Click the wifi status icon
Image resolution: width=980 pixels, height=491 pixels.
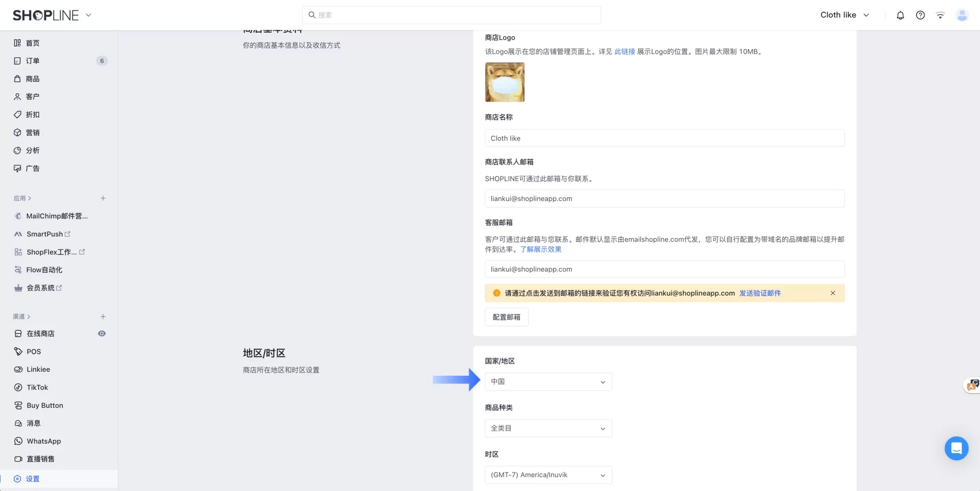tap(940, 16)
